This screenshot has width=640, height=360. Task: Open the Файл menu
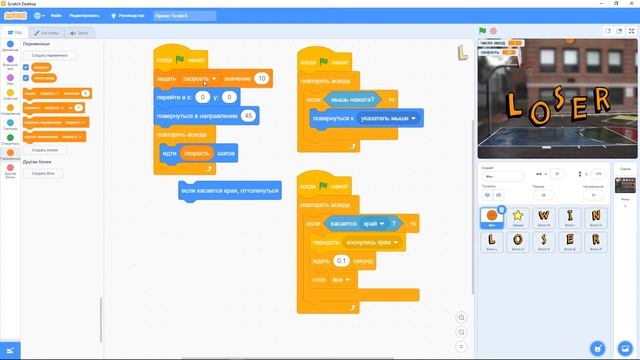[x=56, y=16]
